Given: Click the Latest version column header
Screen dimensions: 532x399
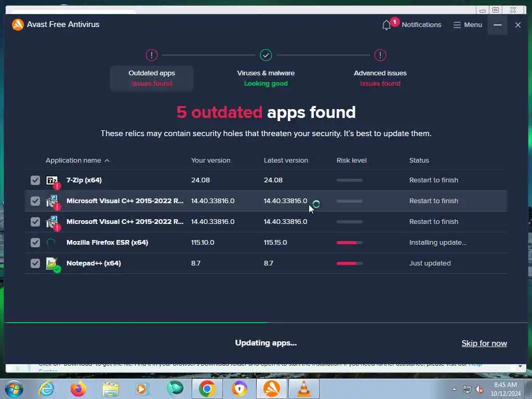Looking at the screenshot, I should (286, 160).
